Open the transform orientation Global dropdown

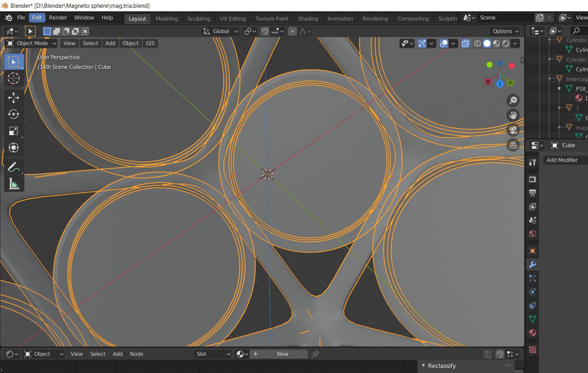[x=220, y=31]
